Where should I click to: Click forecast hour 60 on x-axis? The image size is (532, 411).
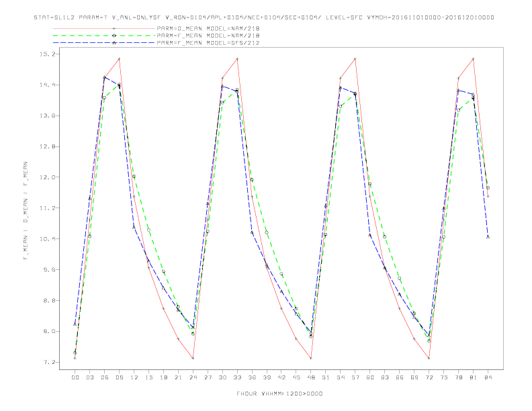click(370, 377)
